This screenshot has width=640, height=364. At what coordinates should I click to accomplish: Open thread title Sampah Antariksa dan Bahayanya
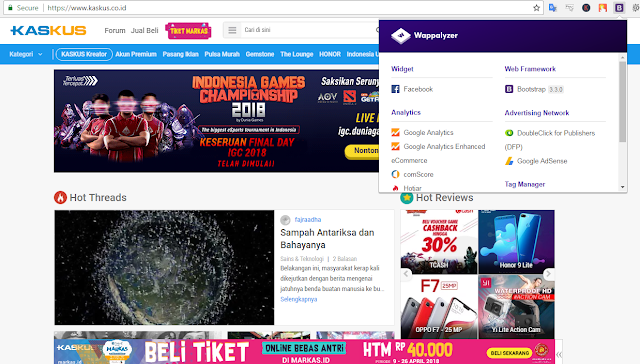pos(327,239)
